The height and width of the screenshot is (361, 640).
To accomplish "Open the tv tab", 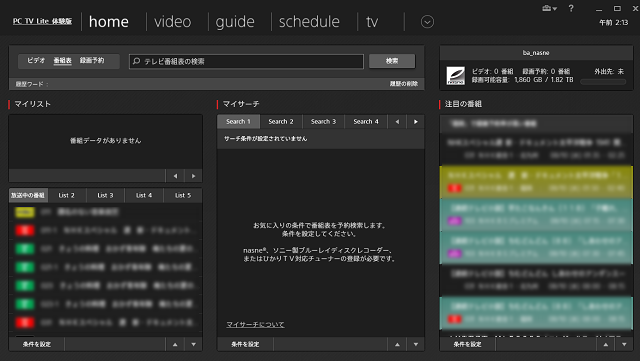I will click(x=372, y=22).
